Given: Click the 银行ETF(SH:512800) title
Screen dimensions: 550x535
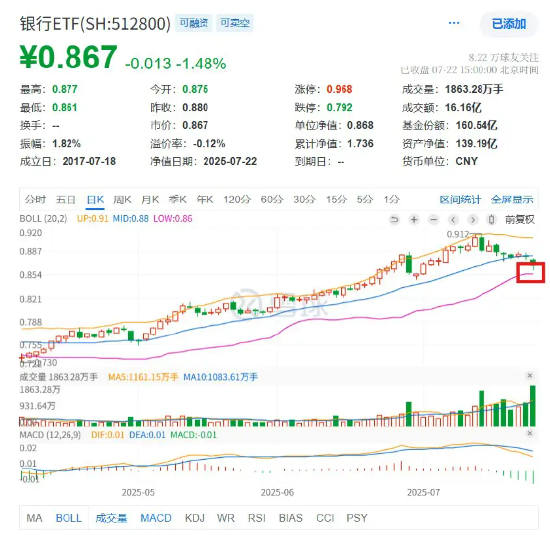Looking at the screenshot, I should click(95, 24).
